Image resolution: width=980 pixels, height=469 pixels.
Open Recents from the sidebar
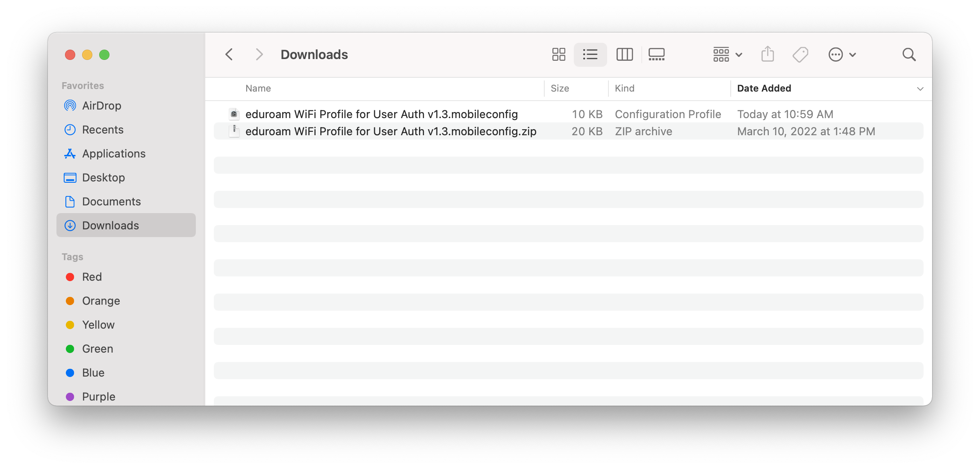pos(103,130)
